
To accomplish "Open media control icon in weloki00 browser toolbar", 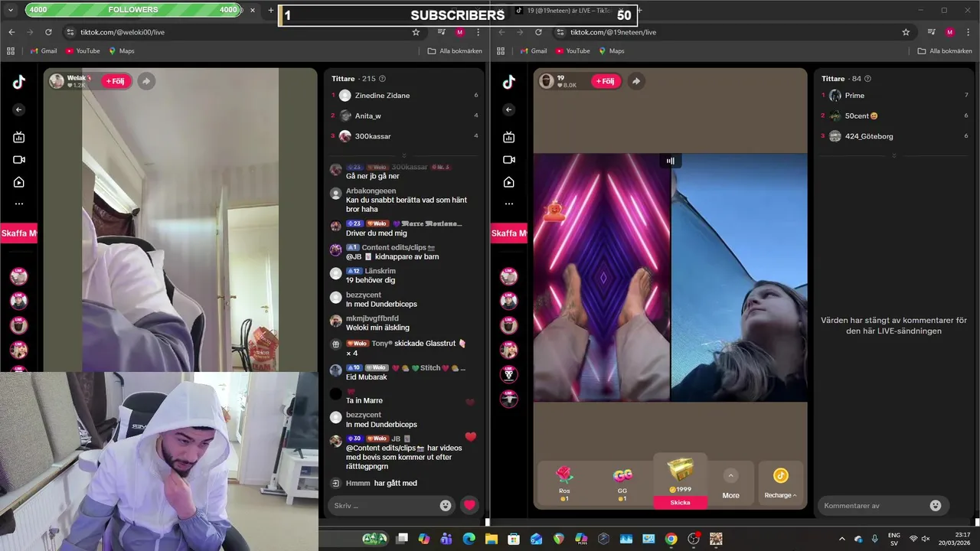I will (x=442, y=32).
